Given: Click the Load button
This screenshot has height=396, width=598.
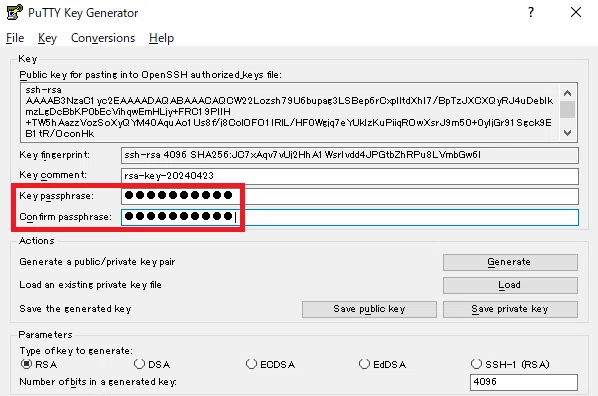Looking at the screenshot, I should [510, 285].
